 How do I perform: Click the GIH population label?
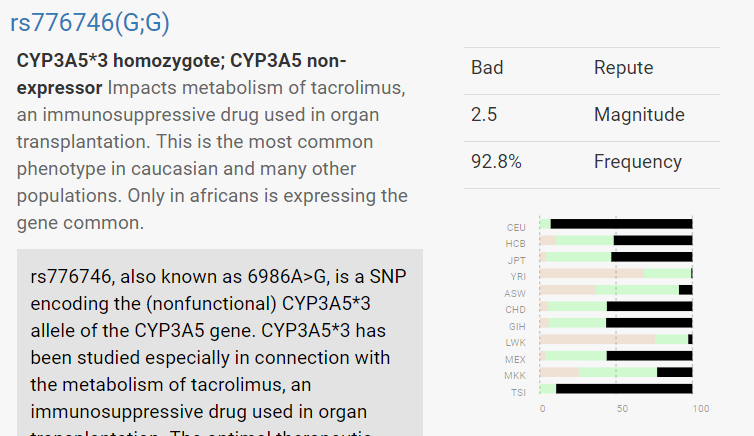point(516,326)
